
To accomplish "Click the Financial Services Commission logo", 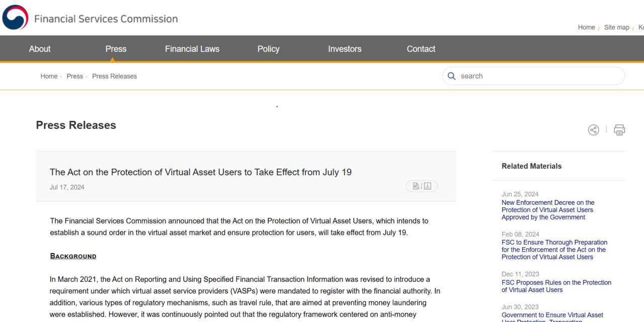I will coord(91,18).
